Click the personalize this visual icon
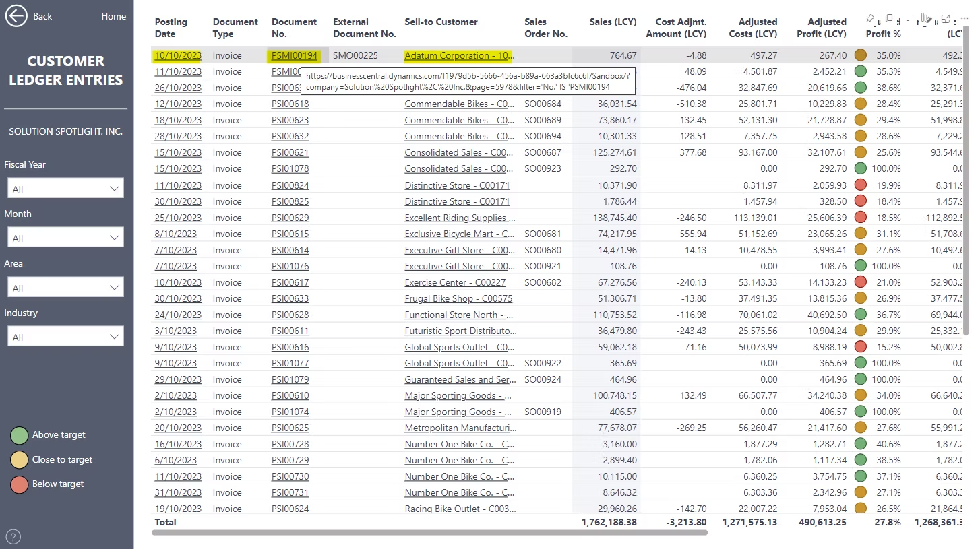 coord(927,18)
